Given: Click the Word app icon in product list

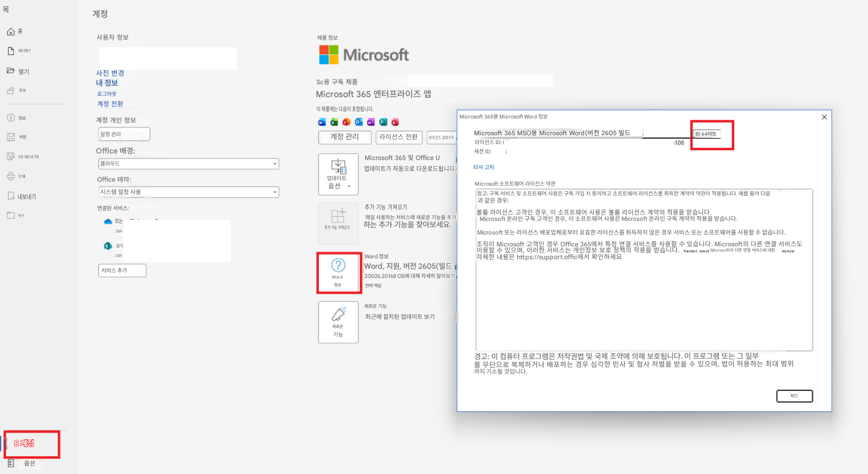Looking at the screenshot, I should pos(323,122).
